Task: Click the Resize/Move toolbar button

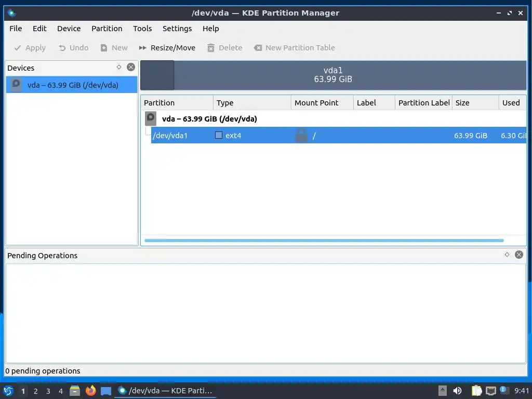Action: [167, 48]
